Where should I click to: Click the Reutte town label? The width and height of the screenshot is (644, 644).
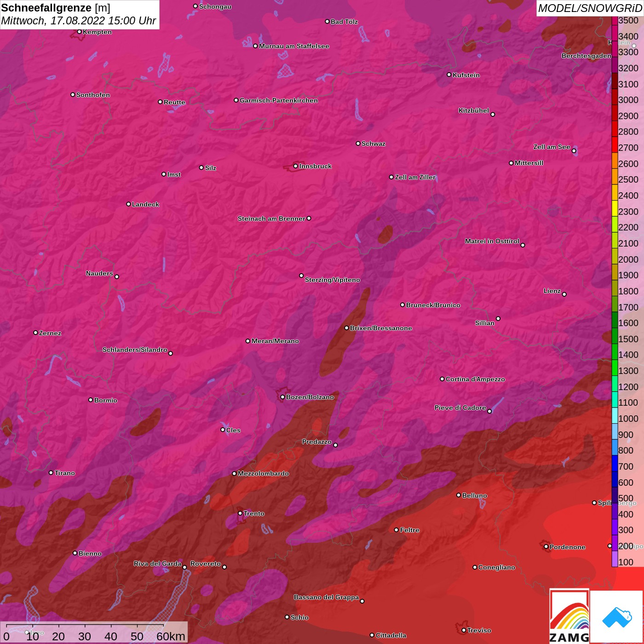click(174, 102)
